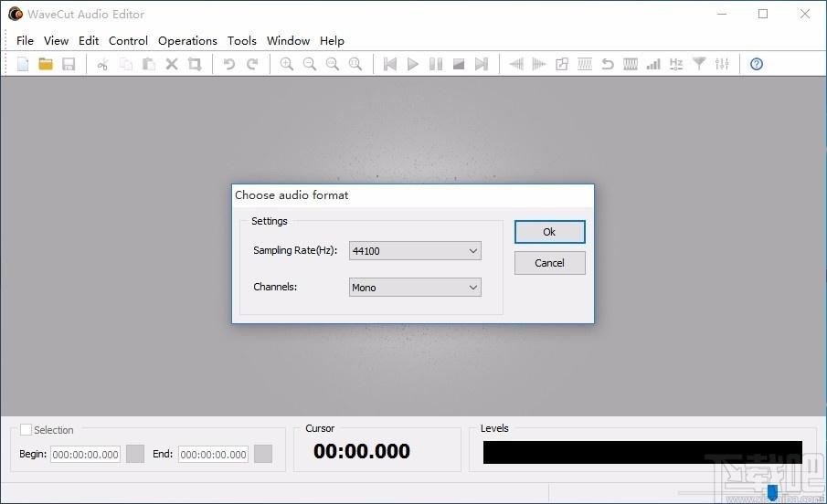Click the Cut scissors icon
This screenshot has height=504, width=827.
tap(103, 64)
